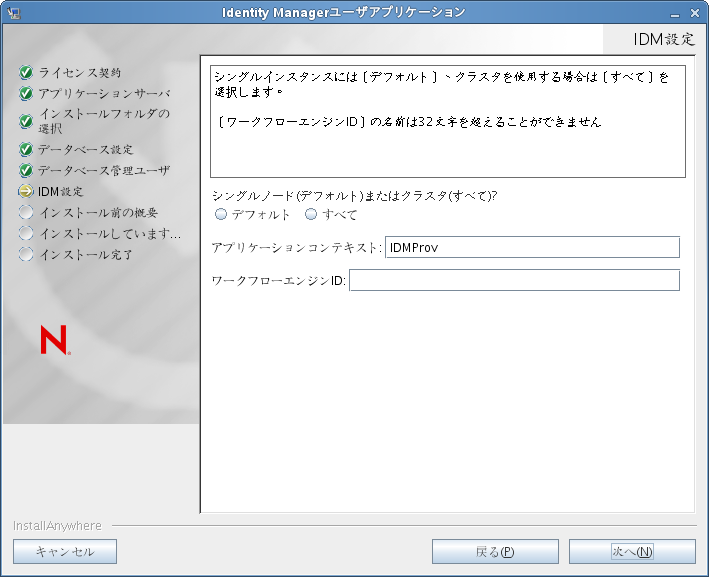
Task: Click the ワークフローエンジンID input field
Action: coord(515,280)
